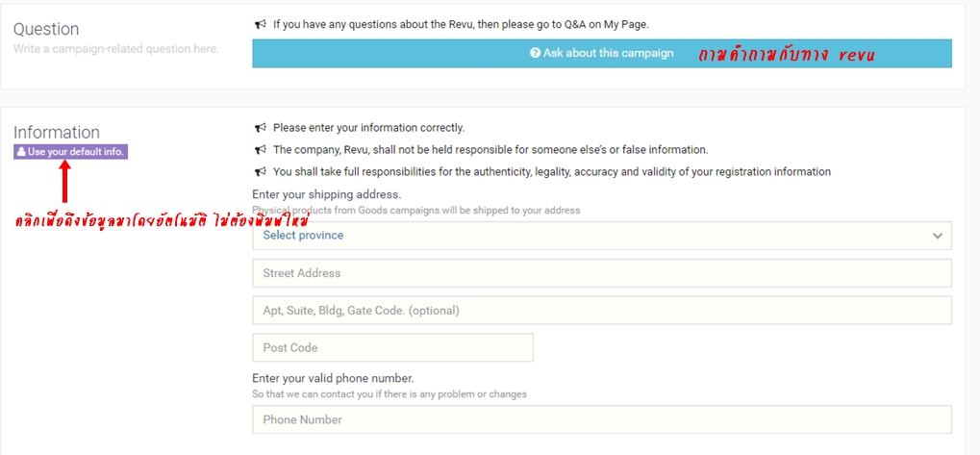This screenshot has height=455, width=980.
Task: Click the Question section heading
Action: 46,30
